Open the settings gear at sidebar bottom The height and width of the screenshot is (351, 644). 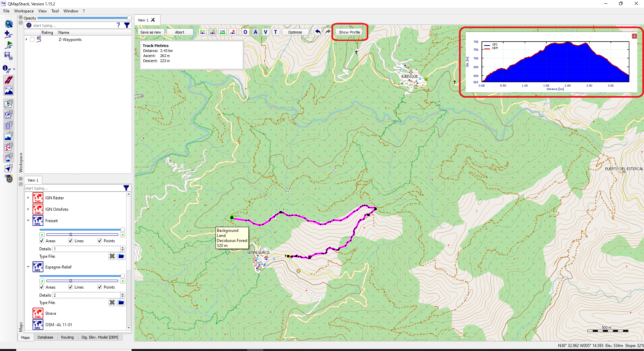coord(9,179)
